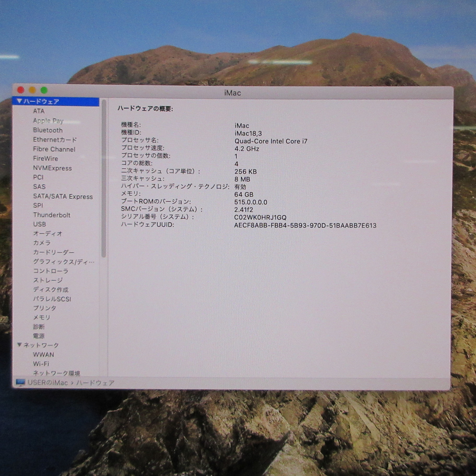Click the computer icon in the path bar

tap(21, 383)
